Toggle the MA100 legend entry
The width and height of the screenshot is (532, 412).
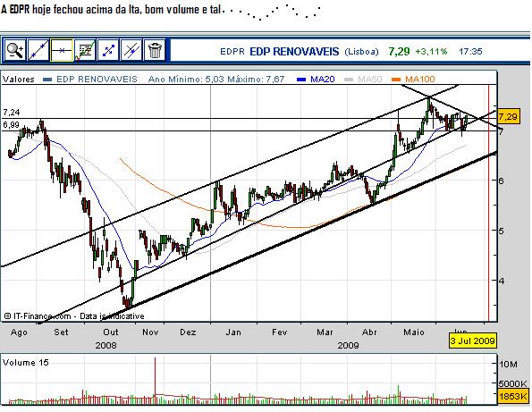click(x=413, y=80)
